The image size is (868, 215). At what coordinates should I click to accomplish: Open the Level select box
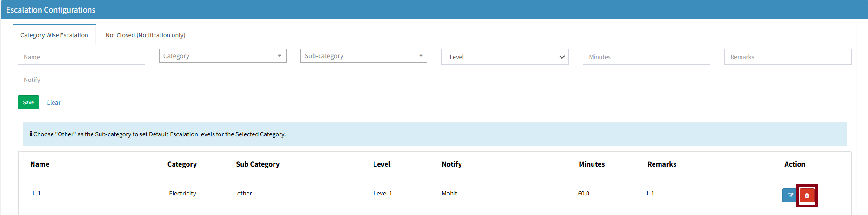[x=505, y=57]
